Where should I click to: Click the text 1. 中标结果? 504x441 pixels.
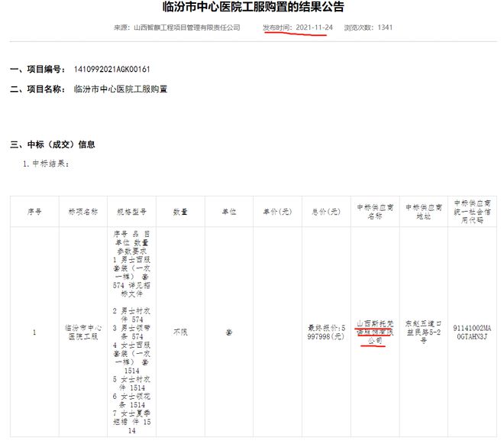pos(46,164)
